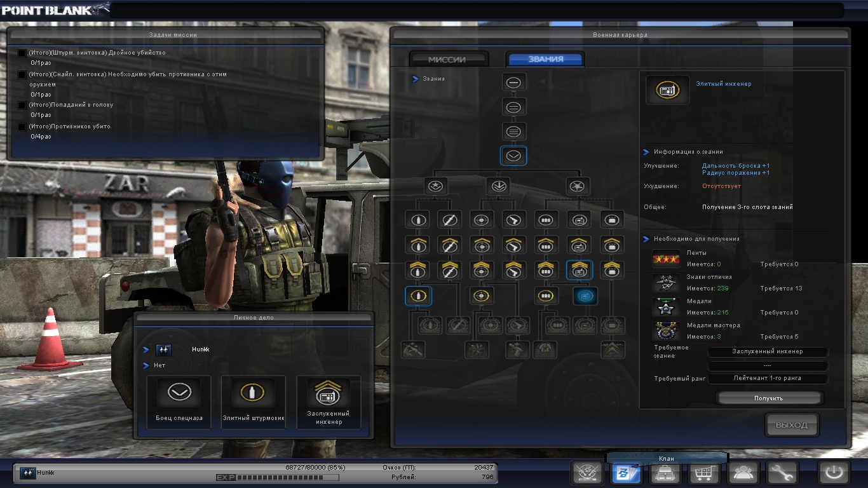Click the Требуется 13 value

coord(781,288)
